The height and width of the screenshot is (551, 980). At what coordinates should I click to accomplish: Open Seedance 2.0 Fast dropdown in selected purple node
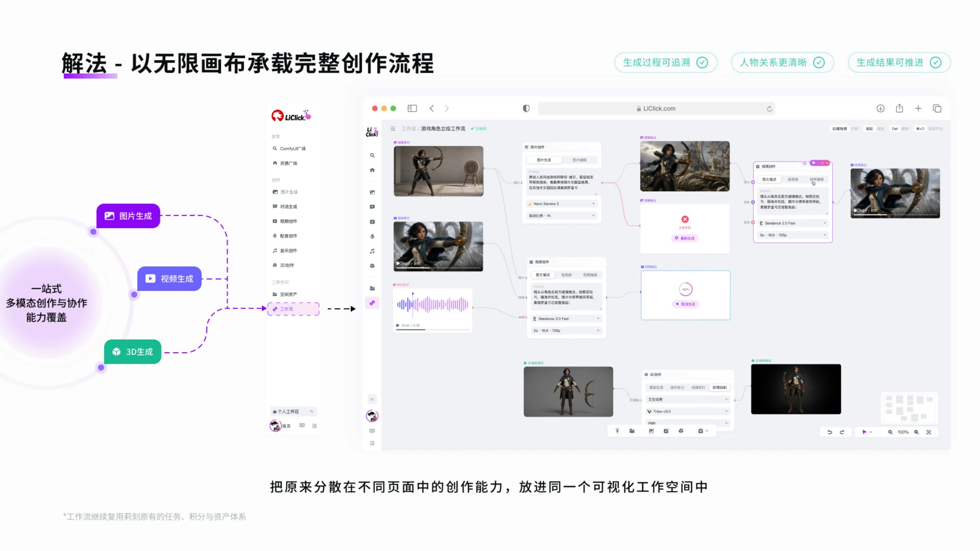tap(793, 223)
